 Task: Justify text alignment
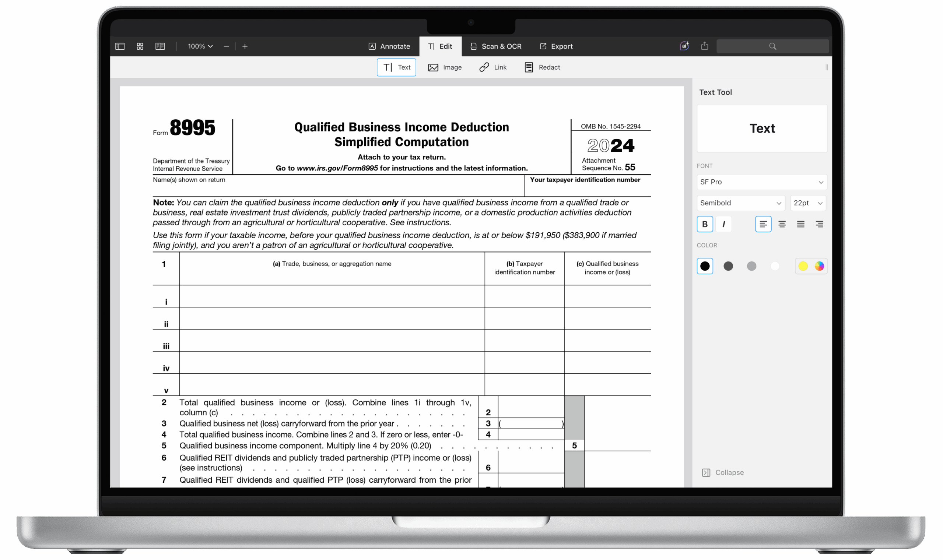click(x=800, y=224)
